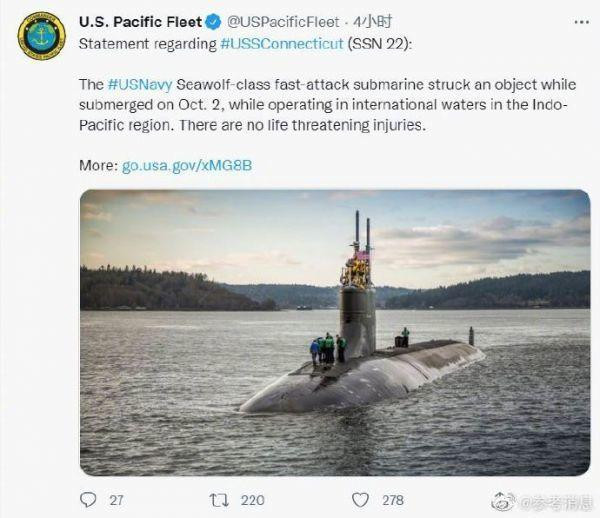This screenshot has width=600, height=518.
Task: Open the go.usa.gov/xMG8B link
Action: pos(187,164)
